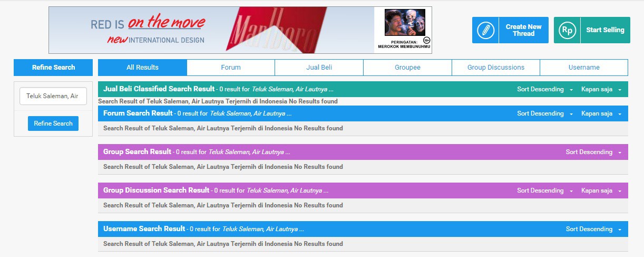Switch to the Jual Beli tab
This screenshot has width=644, height=257.
(x=319, y=68)
